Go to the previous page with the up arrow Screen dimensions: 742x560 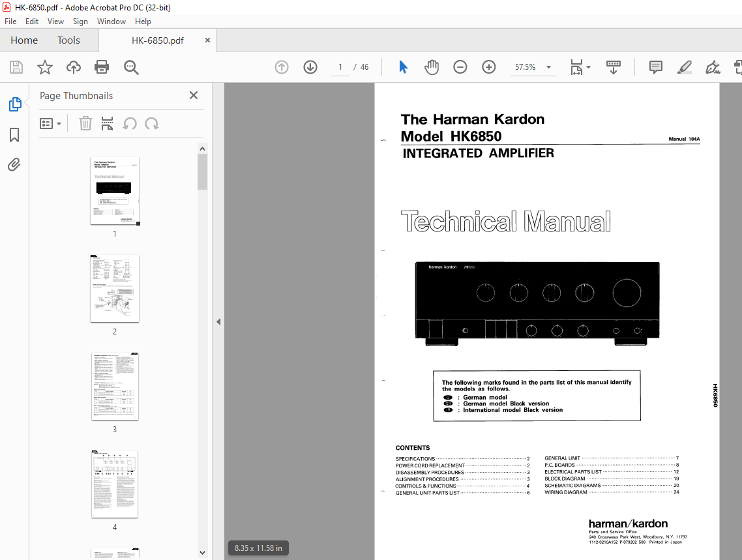282,67
